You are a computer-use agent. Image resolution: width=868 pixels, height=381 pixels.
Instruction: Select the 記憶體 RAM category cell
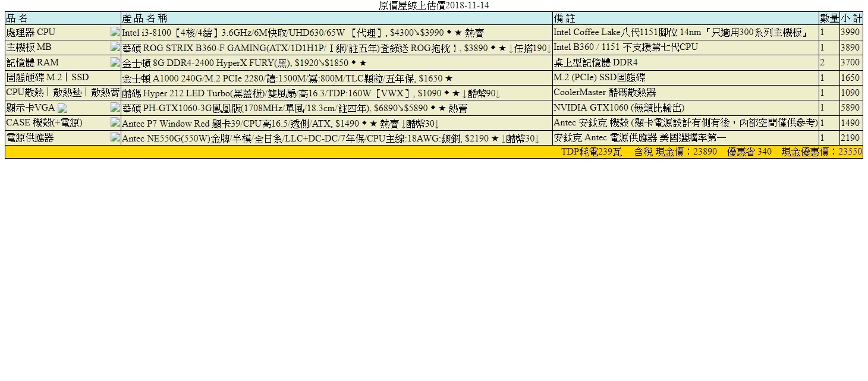pos(62,62)
